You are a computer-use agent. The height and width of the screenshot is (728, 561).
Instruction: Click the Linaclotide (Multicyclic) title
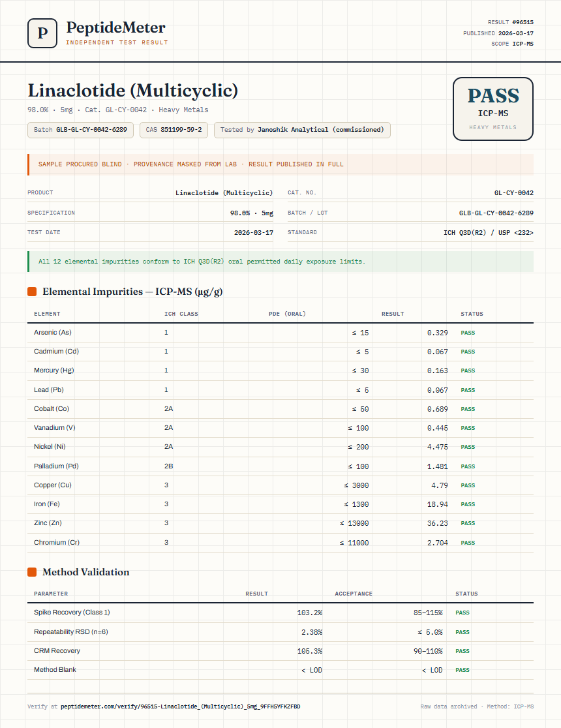pyautogui.click(x=133, y=91)
